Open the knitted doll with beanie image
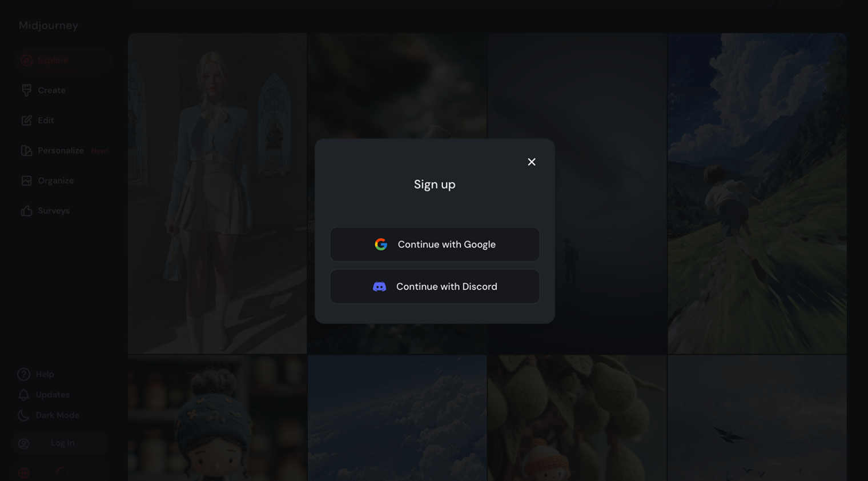The image size is (868, 481). [217, 418]
